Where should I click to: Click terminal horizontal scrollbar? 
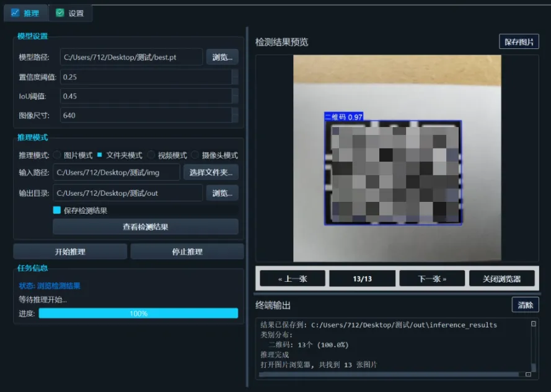388,375
